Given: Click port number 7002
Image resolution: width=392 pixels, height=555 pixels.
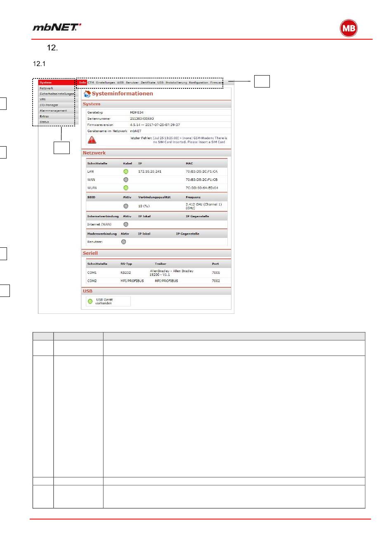Looking at the screenshot, I should (216, 281).
